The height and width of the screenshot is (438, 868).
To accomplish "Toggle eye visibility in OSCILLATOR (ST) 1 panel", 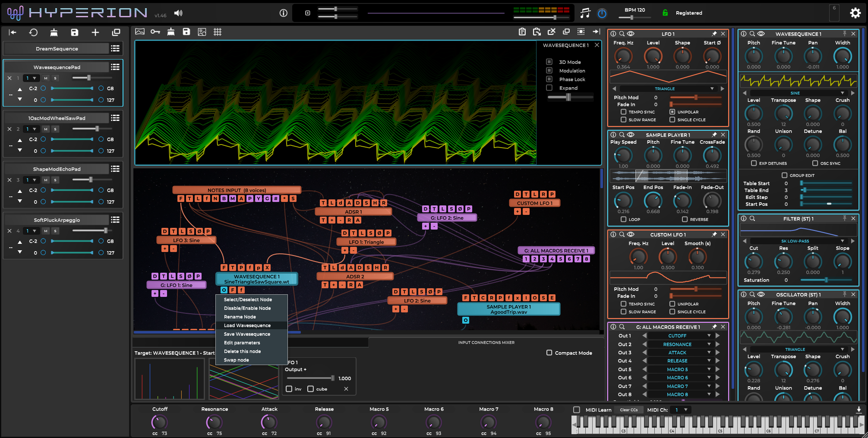I will pyautogui.click(x=761, y=294).
